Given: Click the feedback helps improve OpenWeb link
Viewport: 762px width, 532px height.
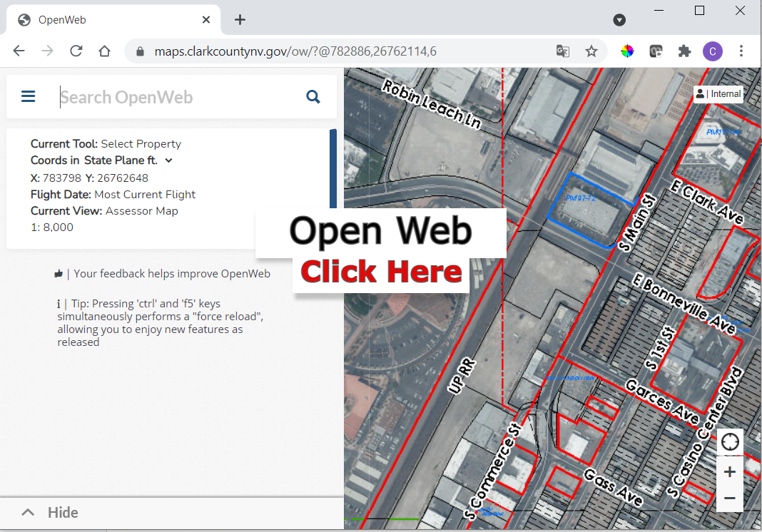Looking at the screenshot, I should pyautogui.click(x=171, y=274).
